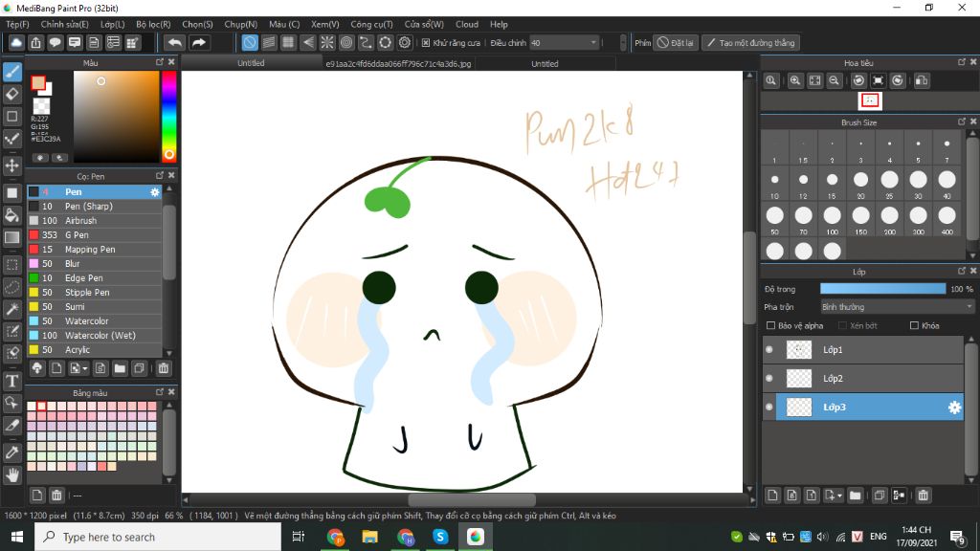Pick the Move tool

coord(11,165)
